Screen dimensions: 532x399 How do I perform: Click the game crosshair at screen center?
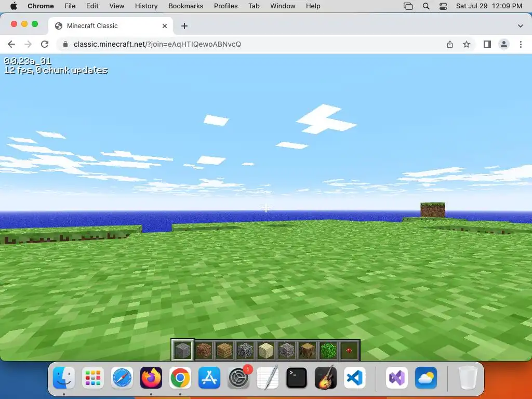click(x=266, y=208)
